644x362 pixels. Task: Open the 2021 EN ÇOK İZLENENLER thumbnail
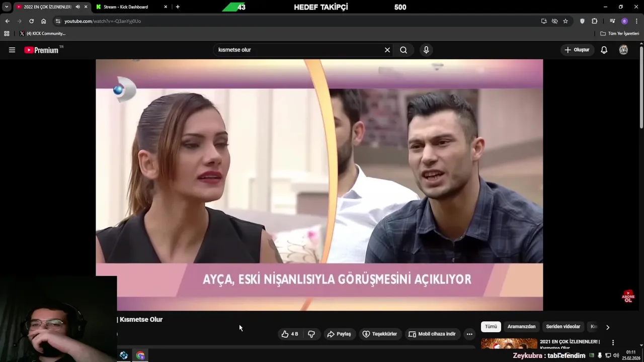pyautogui.click(x=509, y=344)
